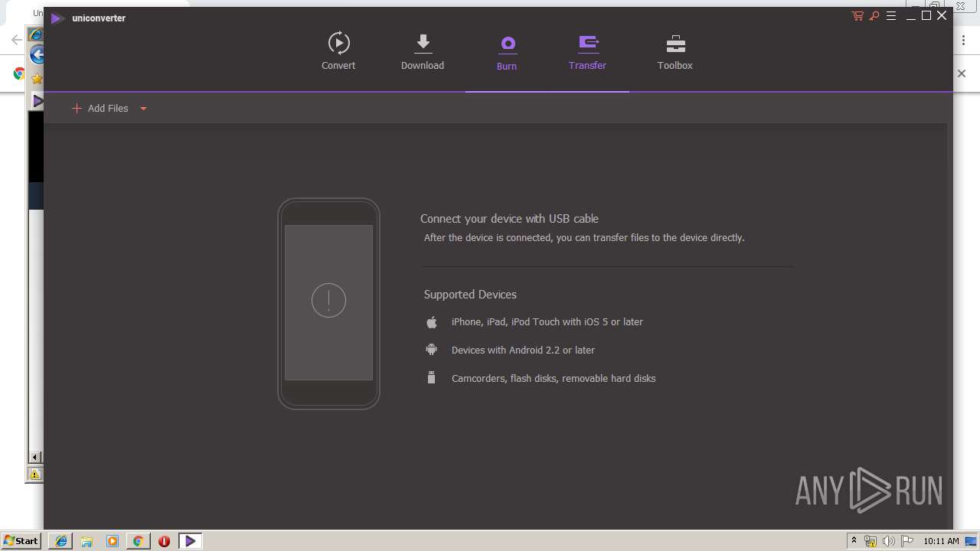This screenshot has height=551, width=980.
Task: Click the network tray icon
Action: [x=871, y=541]
